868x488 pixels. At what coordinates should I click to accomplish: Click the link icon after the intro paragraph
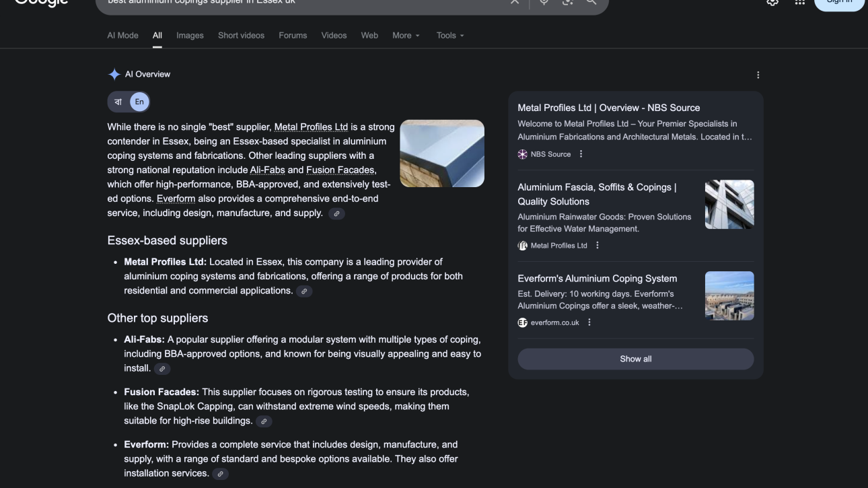336,213
